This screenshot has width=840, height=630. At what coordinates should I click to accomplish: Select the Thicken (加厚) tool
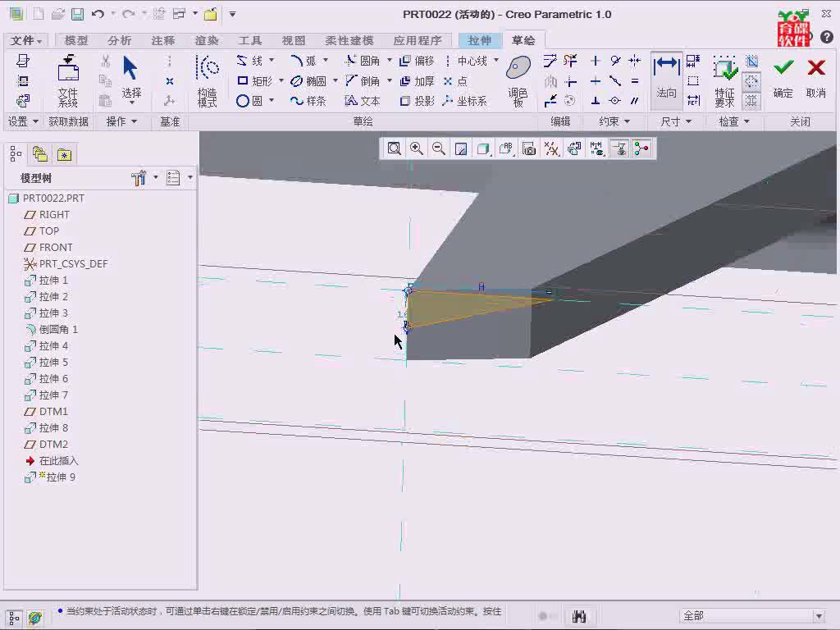417,81
